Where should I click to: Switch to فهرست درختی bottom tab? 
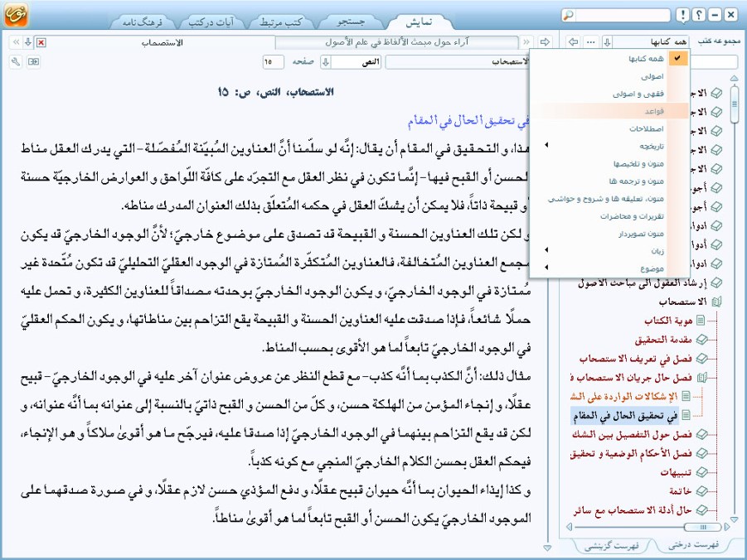point(693,544)
